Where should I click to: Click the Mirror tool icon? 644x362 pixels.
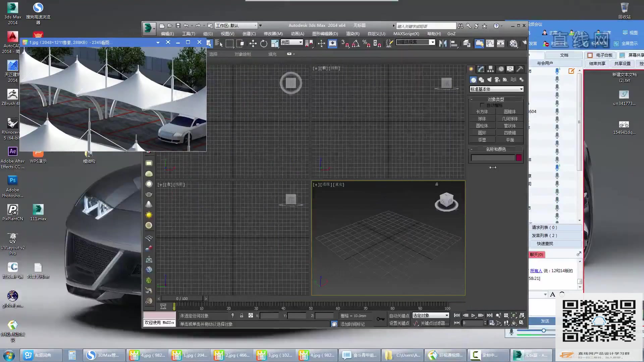coord(443,44)
